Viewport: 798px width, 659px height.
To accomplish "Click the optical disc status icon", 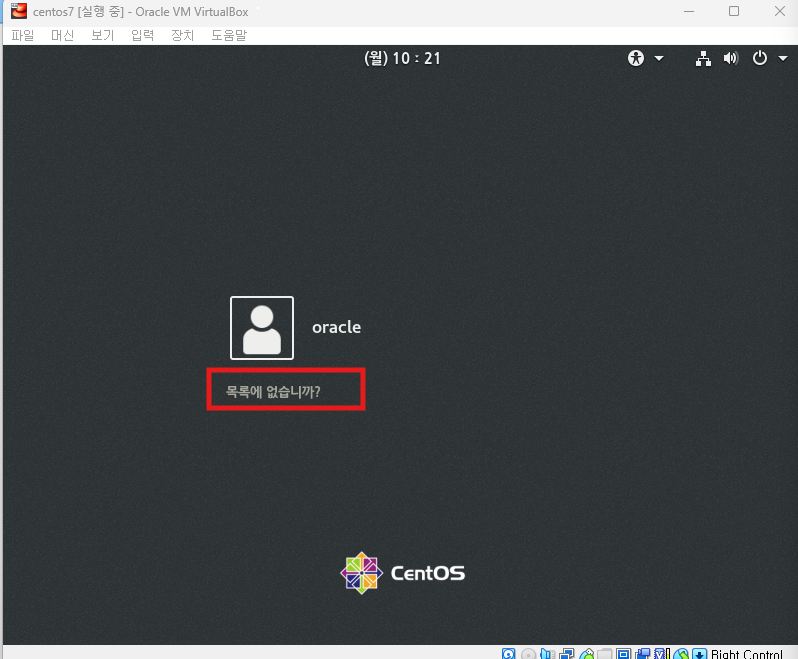I will tap(529, 654).
